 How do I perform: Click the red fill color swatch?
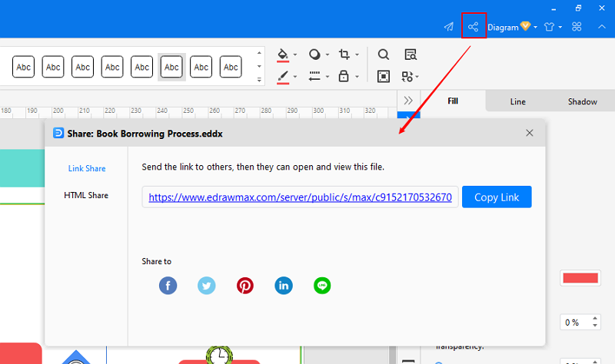580,278
